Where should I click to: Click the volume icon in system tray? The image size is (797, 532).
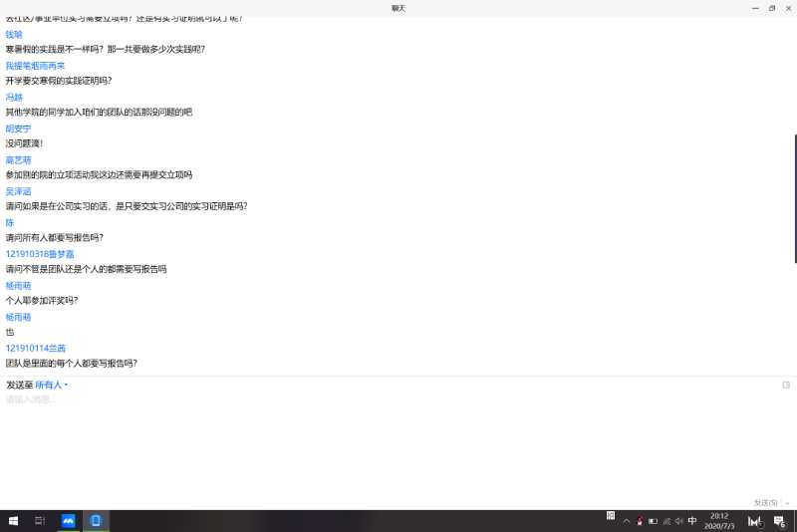(678, 521)
